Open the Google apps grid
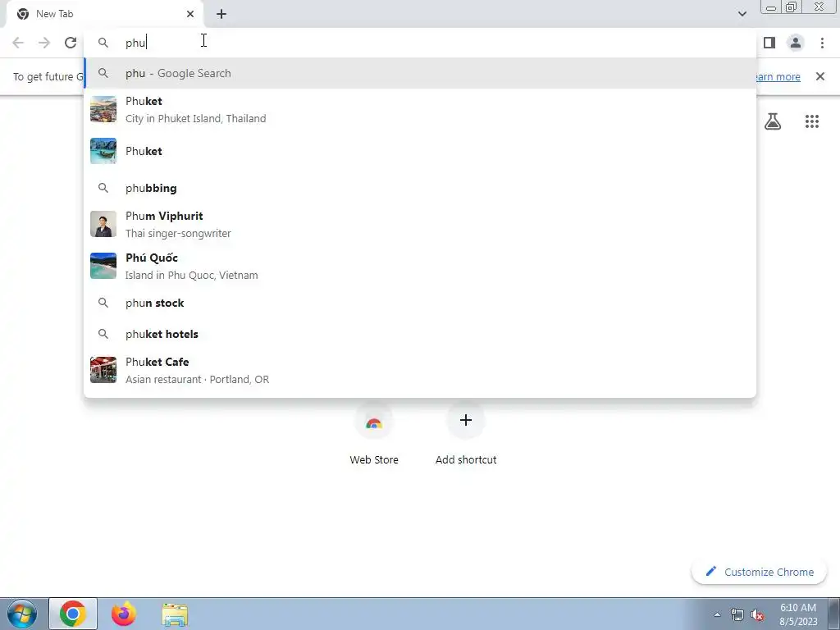The width and height of the screenshot is (840, 630). [x=812, y=121]
